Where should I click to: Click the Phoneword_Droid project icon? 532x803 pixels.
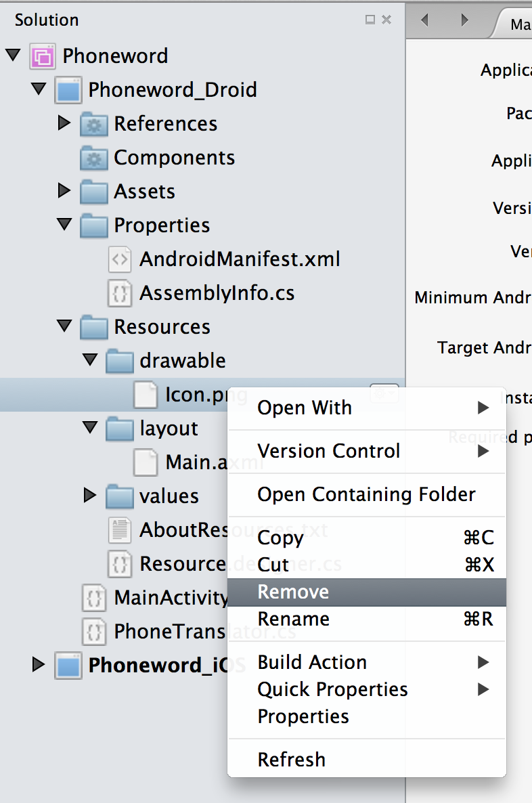(x=68, y=90)
